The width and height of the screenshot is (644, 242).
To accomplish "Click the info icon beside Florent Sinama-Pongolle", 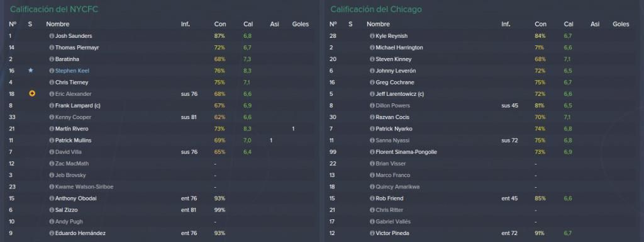I will coord(372,153).
